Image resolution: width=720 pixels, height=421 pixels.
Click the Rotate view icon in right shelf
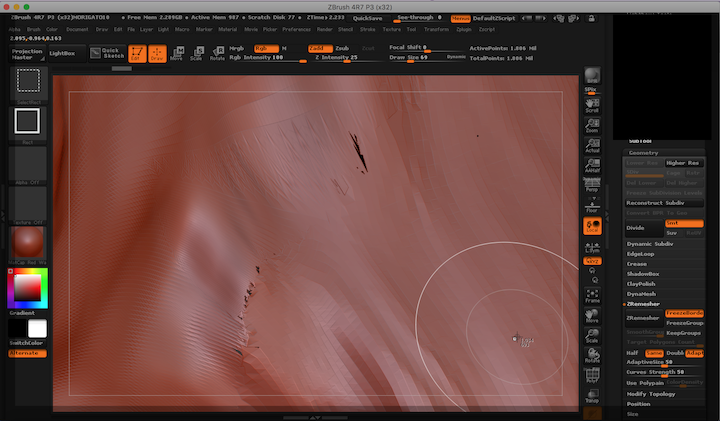592,356
